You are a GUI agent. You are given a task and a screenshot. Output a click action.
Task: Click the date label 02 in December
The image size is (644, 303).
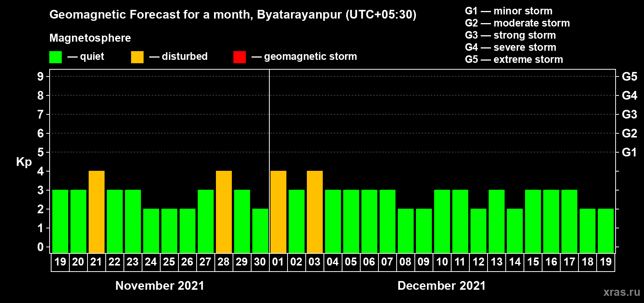(x=296, y=262)
